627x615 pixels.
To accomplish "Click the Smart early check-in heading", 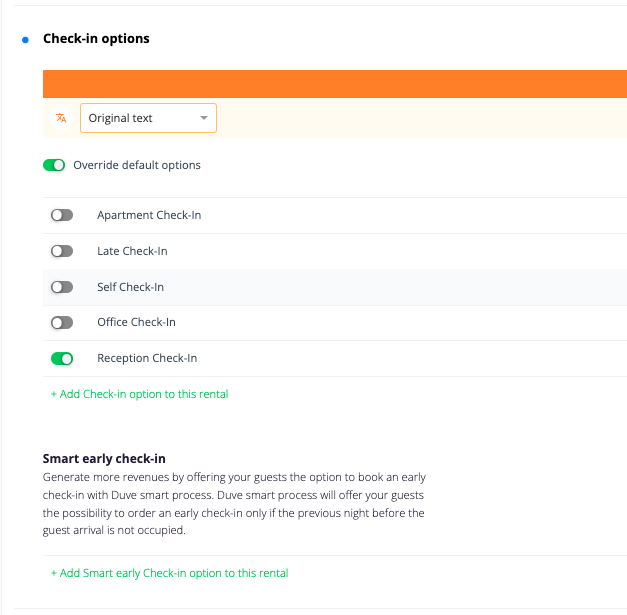I will click(x=104, y=459).
